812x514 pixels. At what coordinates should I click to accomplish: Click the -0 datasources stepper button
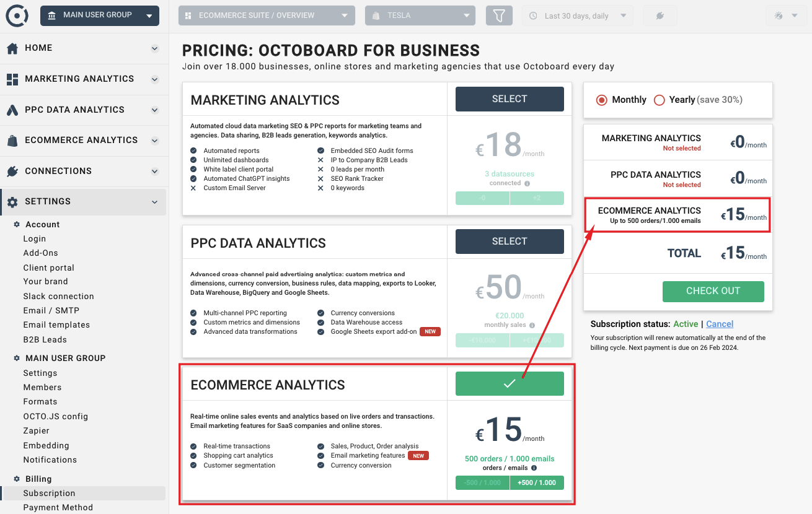[482, 198]
